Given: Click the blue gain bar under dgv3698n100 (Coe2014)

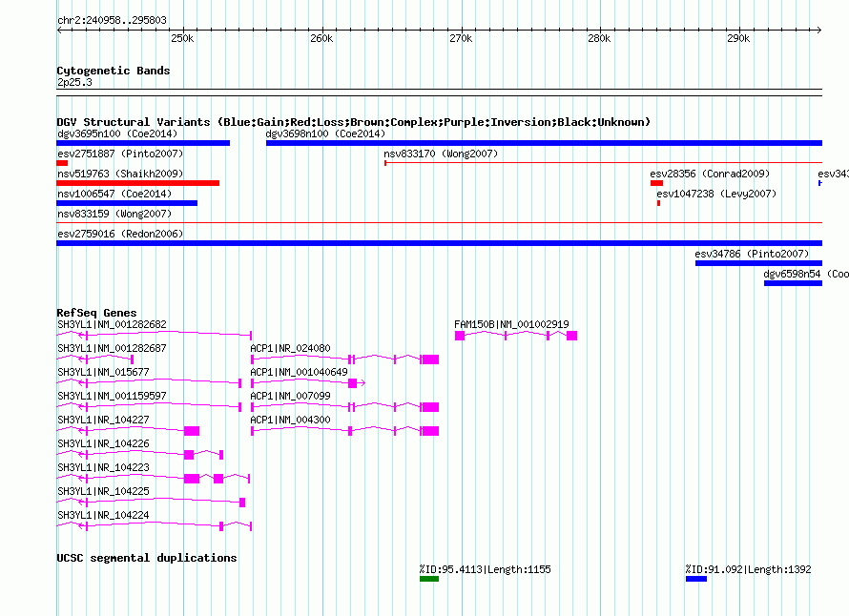Looking at the screenshot, I should [x=544, y=143].
